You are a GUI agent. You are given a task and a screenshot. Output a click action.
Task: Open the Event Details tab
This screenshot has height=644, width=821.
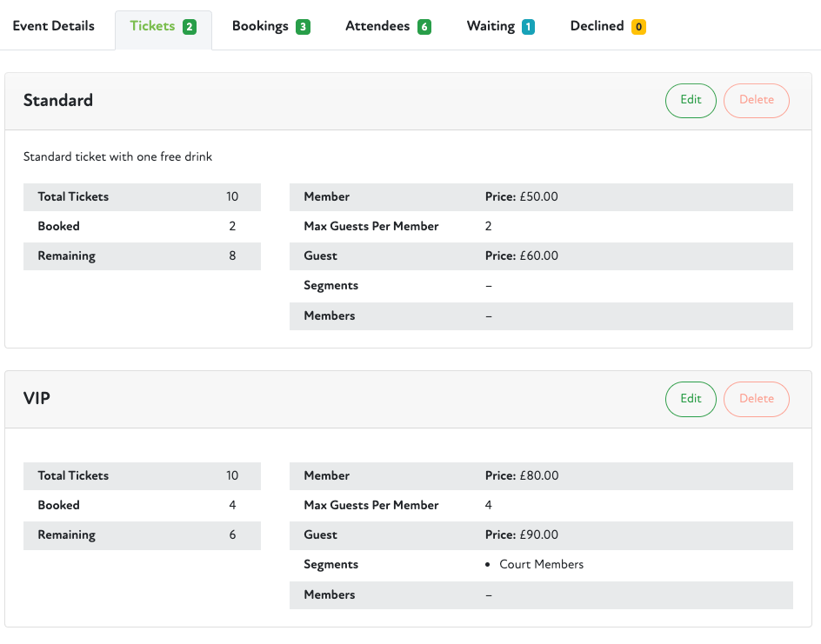pos(53,26)
